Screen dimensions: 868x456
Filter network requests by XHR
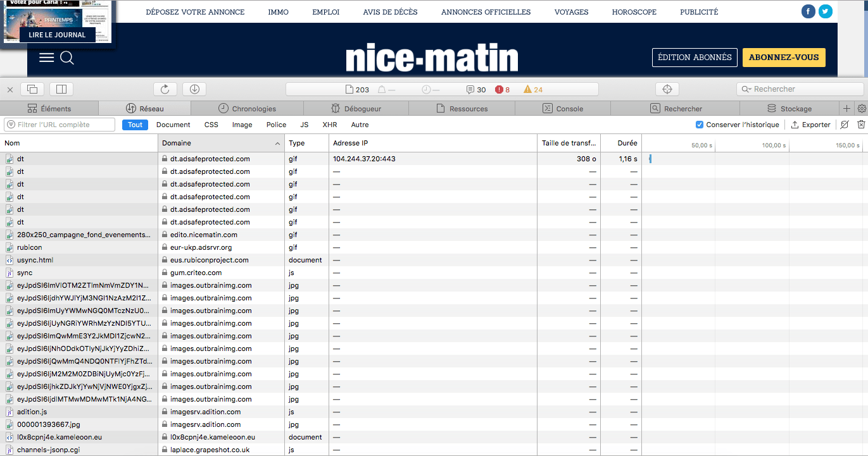click(330, 125)
